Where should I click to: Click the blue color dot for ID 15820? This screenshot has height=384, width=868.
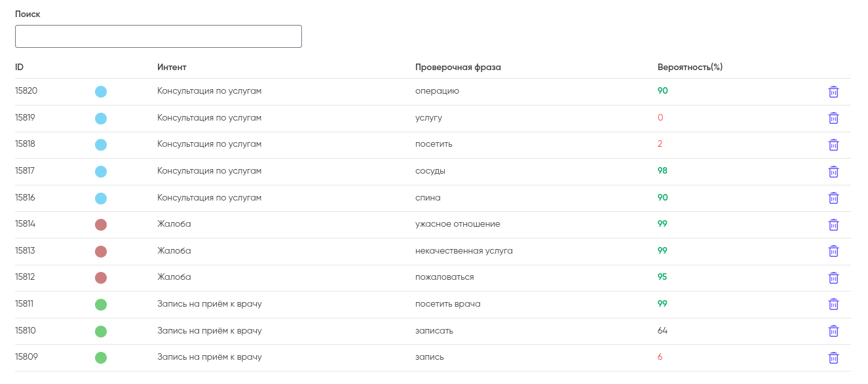[x=101, y=92]
